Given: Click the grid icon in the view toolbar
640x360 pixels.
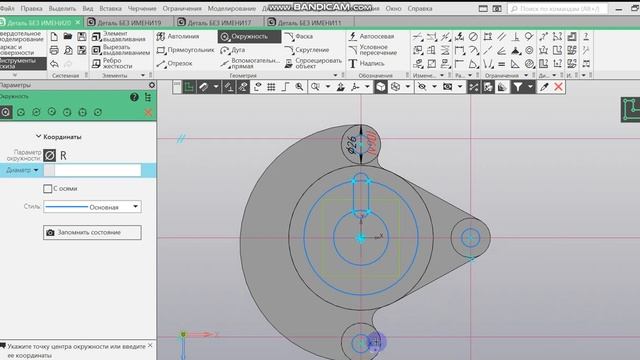Looking at the screenshot, I should point(271,87).
